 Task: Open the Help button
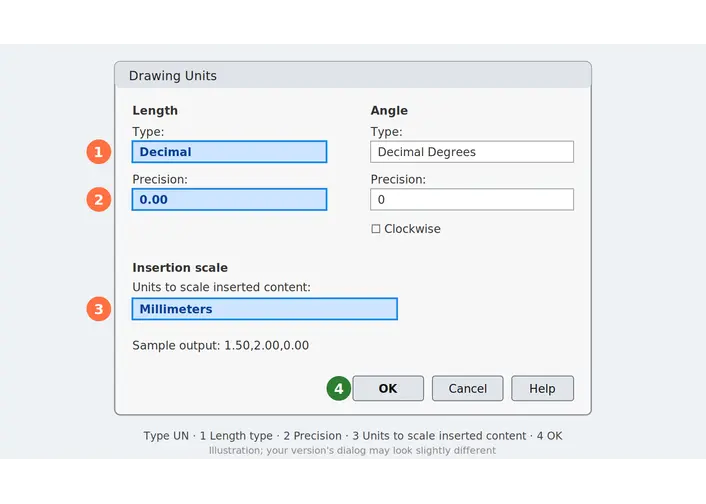point(542,388)
